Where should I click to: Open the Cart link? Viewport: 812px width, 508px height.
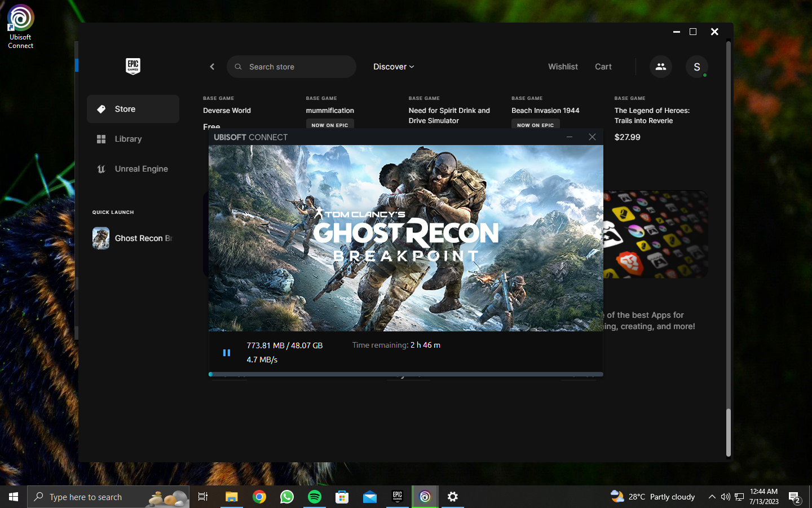[603, 67]
